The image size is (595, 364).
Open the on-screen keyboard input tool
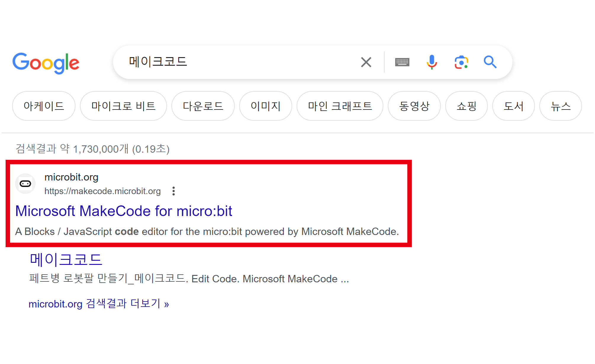point(402,62)
